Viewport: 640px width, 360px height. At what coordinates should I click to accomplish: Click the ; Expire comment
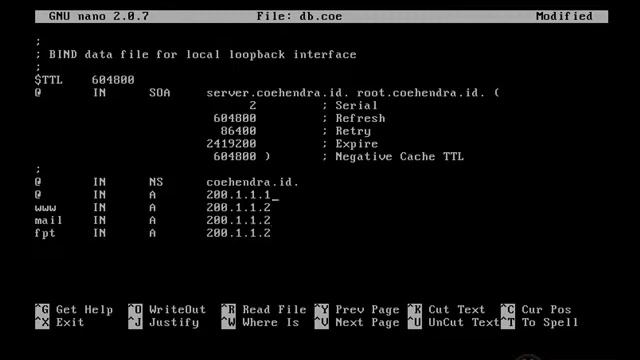point(350,144)
